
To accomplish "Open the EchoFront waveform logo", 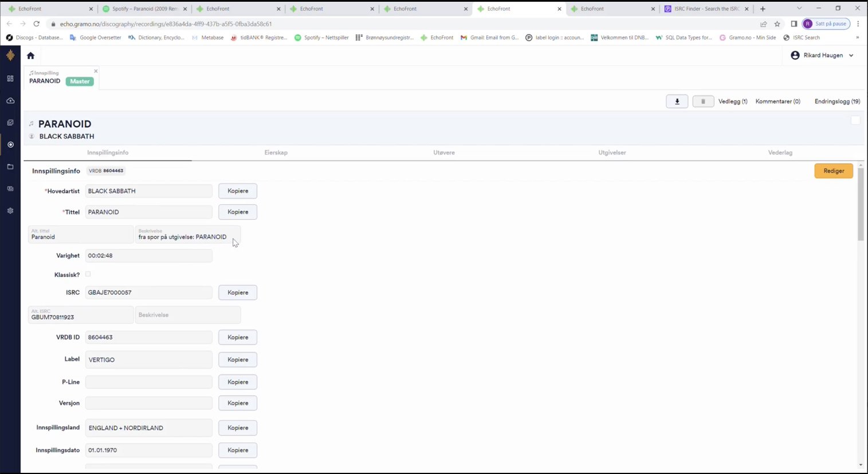I will (x=10, y=55).
